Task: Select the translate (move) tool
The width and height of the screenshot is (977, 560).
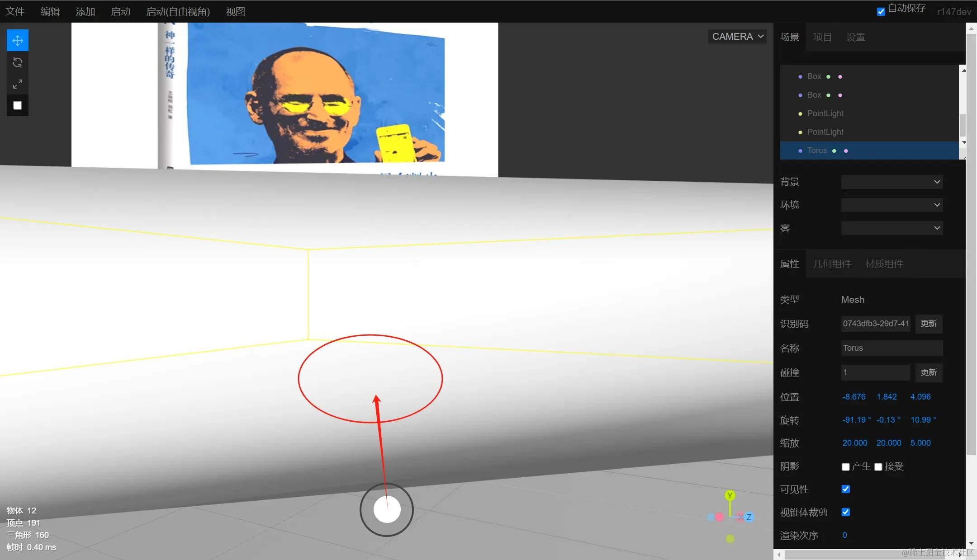Action: click(x=18, y=41)
